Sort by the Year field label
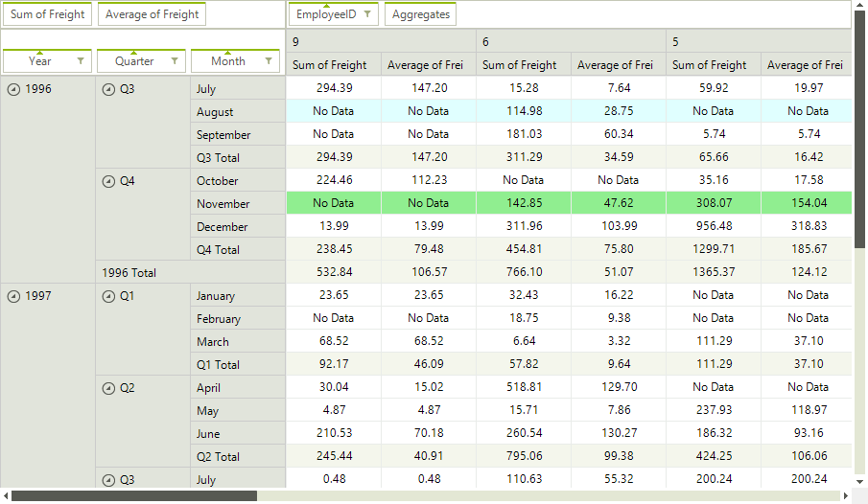This screenshot has height=504, width=868. [40, 61]
